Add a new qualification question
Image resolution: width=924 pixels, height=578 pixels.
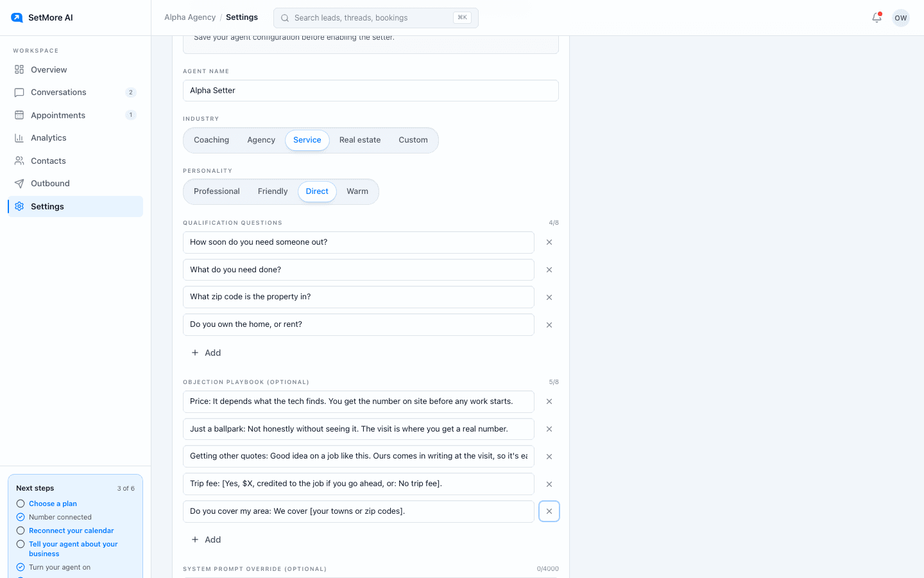206,353
